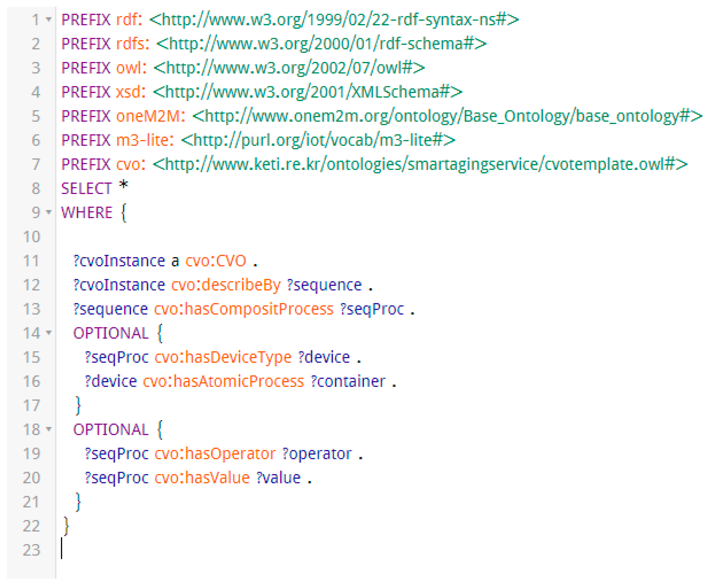Collapse second OPTIONAL block at line 18
Screen dimensions: 707x588
(49, 429)
